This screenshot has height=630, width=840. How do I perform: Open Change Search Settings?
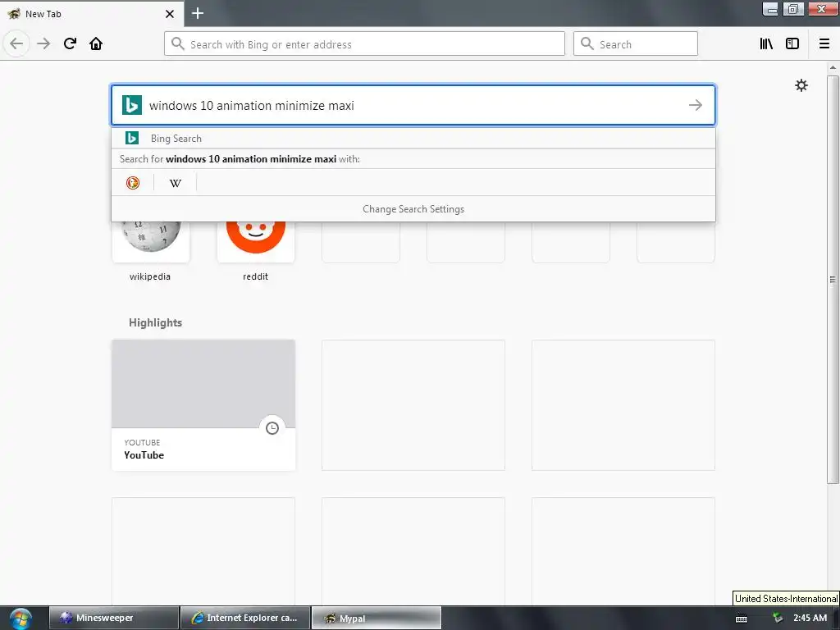click(x=413, y=209)
